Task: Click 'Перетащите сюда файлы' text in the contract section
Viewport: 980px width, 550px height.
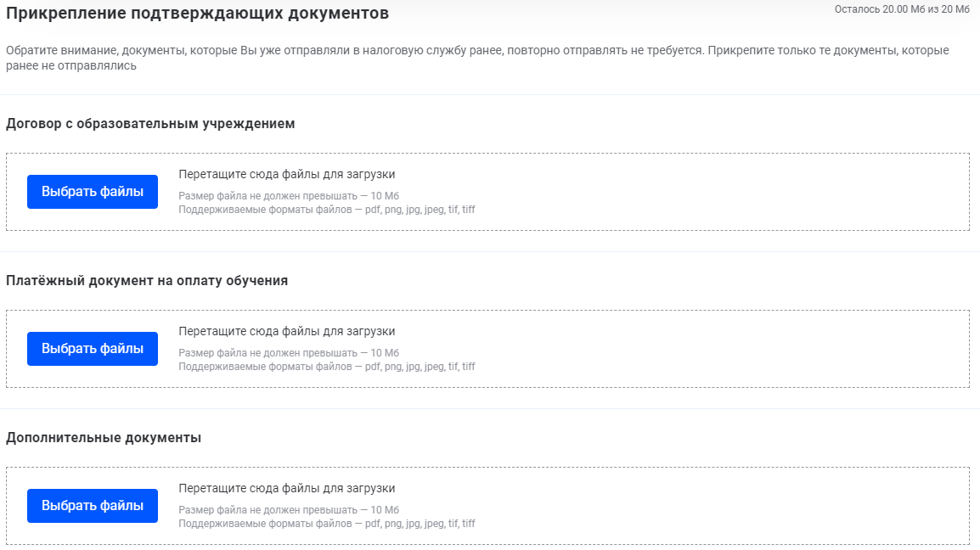Action: point(286,175)
